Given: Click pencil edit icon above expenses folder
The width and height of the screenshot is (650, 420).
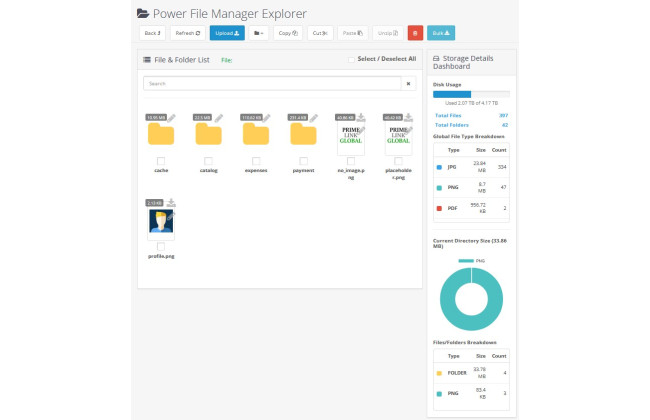Looking at the screenshot, I should [x=267, y=118].
